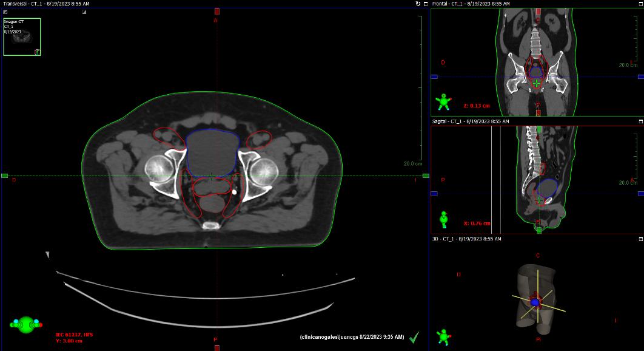Click the 3D - CT_1 view title

[x=466, y=239]
